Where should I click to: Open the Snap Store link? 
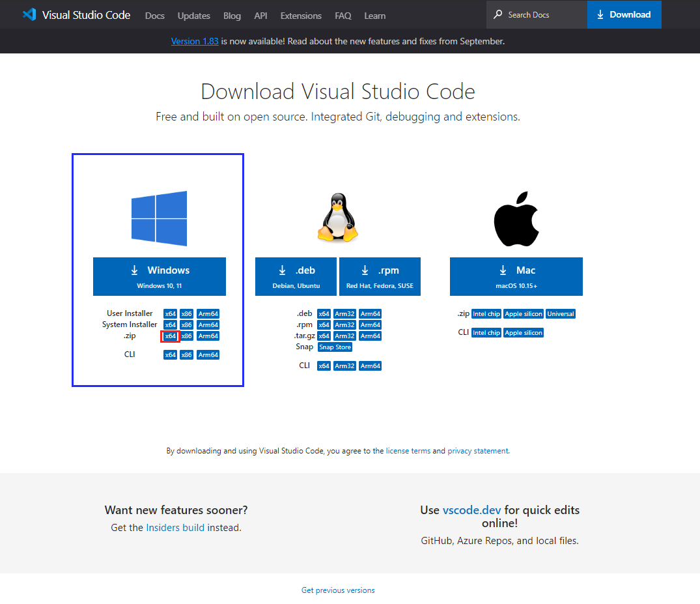[x=335, y=347]
